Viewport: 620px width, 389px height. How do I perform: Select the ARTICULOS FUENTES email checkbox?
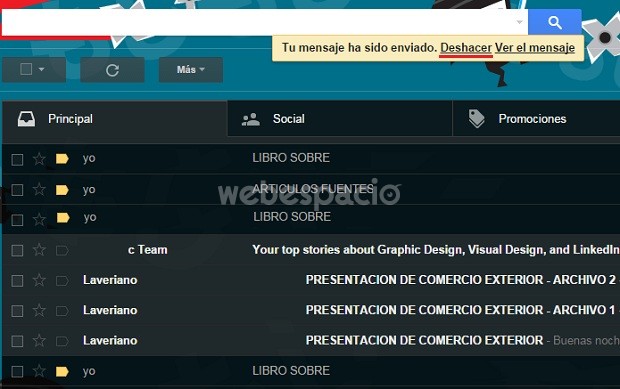(x=17, y=190)
